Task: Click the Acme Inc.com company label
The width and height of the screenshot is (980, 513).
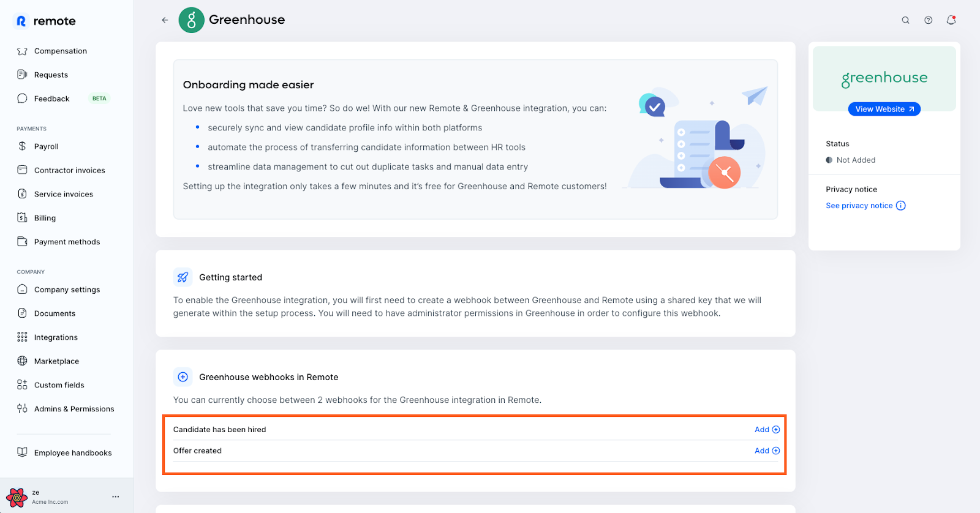Action: point(50,502)
